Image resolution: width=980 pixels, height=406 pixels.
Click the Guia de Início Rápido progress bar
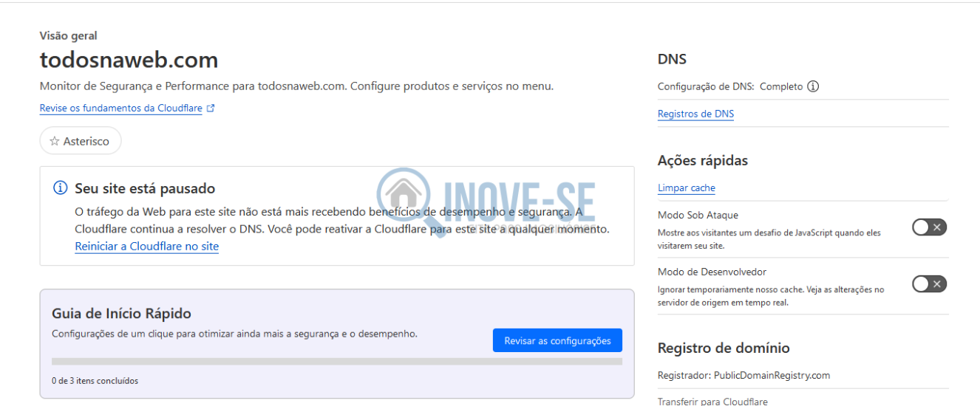tap(337, 362)
